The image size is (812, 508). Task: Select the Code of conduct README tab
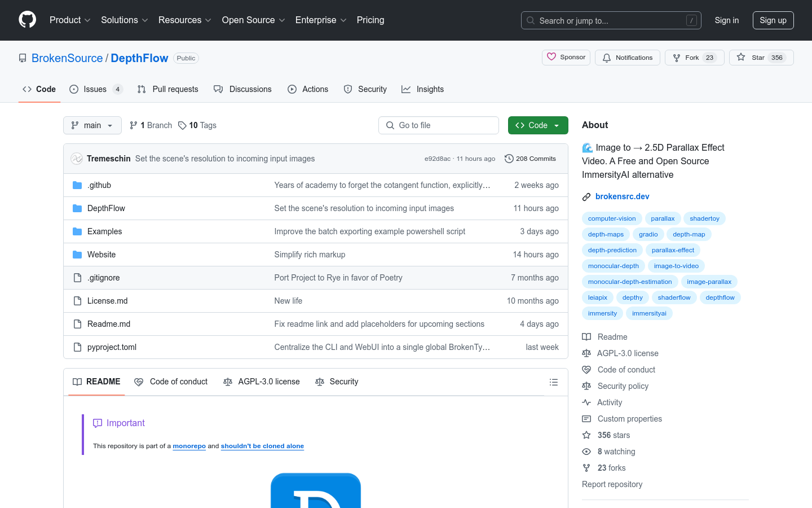point(171,382)
